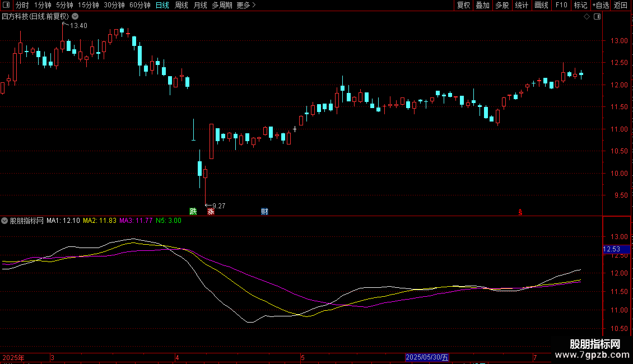This screenshot has width=633, height=364.
Task: Select the 60分钟 period tab
Action: coord(139,5)
